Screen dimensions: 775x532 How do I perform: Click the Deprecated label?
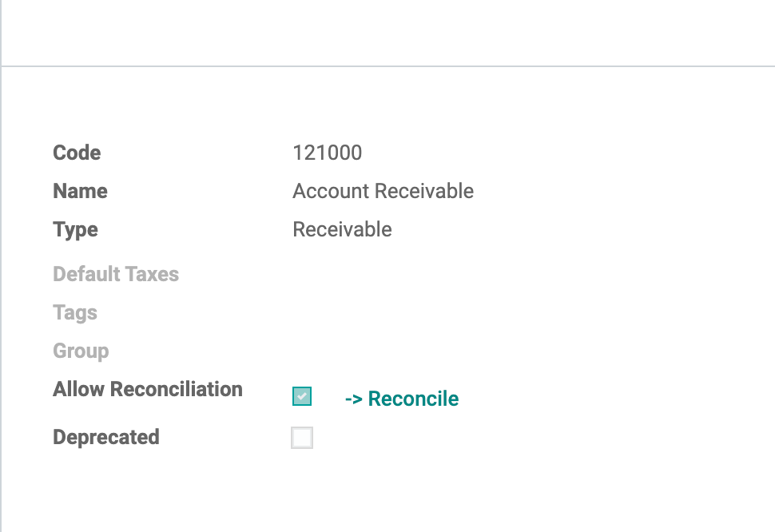tap(106, 437)
